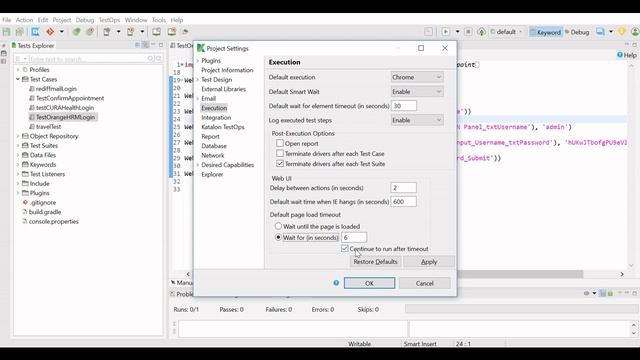Click the orange Git diamond toolbar icon
Screen dimensions: 640x360
(x=50, y=32)
